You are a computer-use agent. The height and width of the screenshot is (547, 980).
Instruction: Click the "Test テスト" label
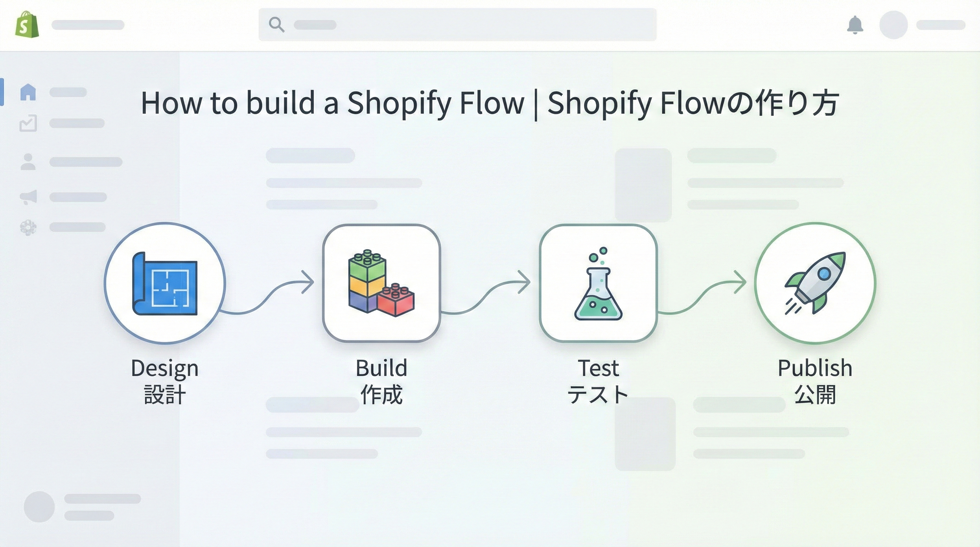[x=598, y=381]
